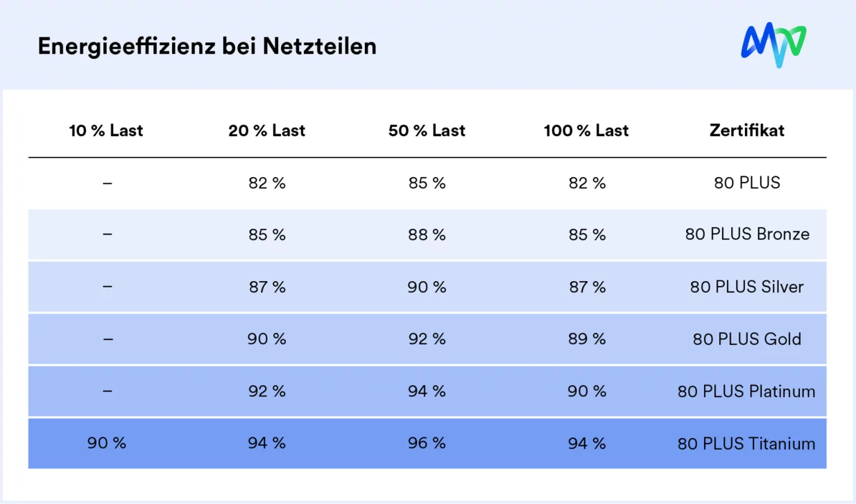This screenshot has height=504, width=856.
Task: Select the '10 % Last' column header
Action: (106, 130)
